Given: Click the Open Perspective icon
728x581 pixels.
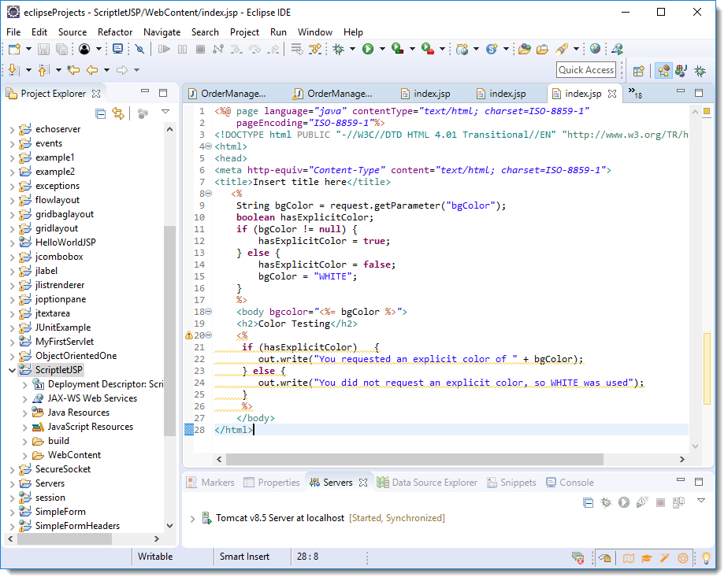Looking at the screenshot, I should pos(639,71).
